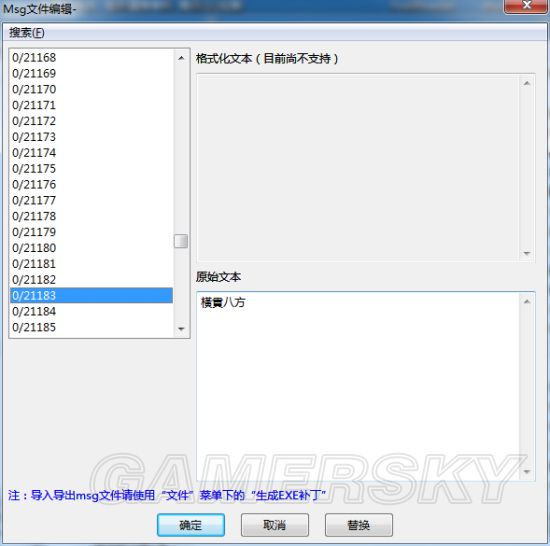Select highlighted entry 0/21183
Viewport: 550px width, 546px height.
(x=91, y=295)
